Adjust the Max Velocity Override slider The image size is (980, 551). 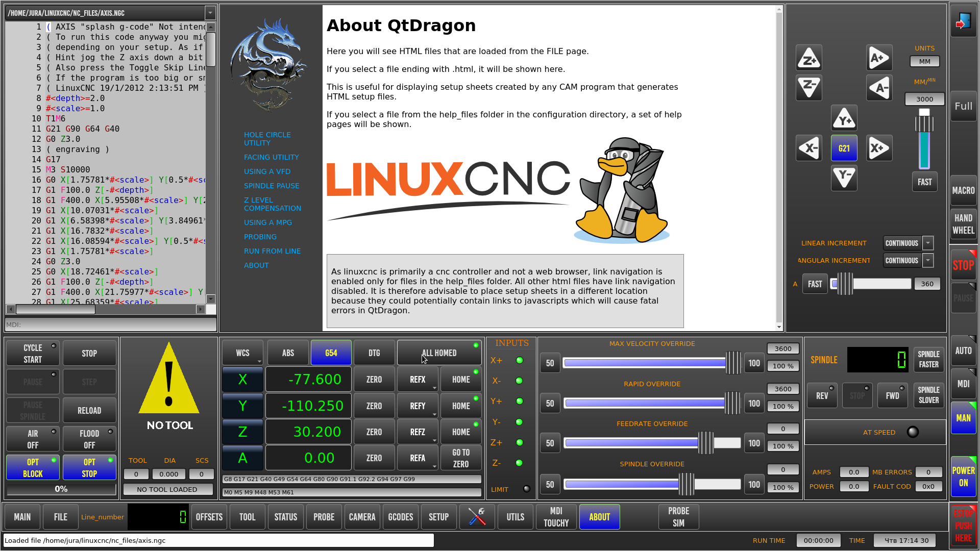pyautogui.click(x=652, y=363)
